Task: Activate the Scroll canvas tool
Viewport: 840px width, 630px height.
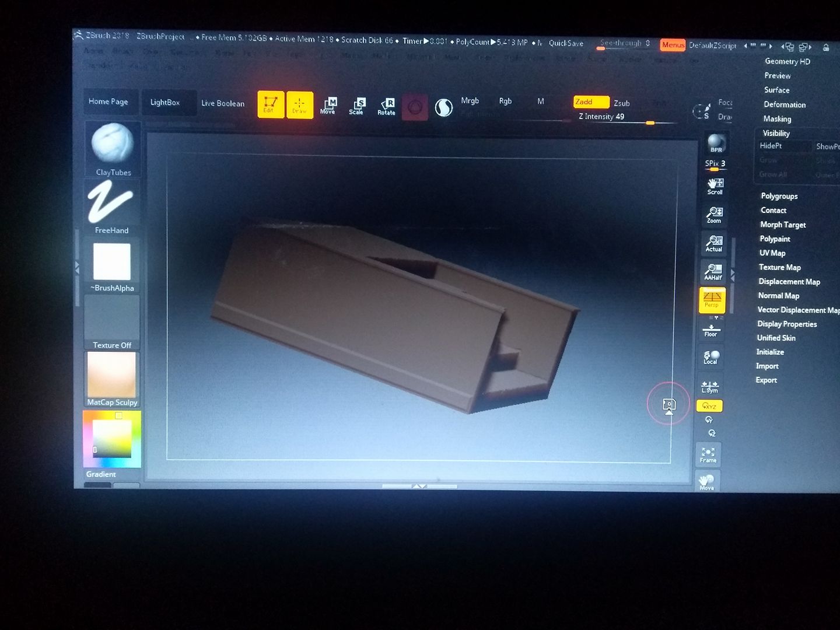Action: tap(715, 186)
